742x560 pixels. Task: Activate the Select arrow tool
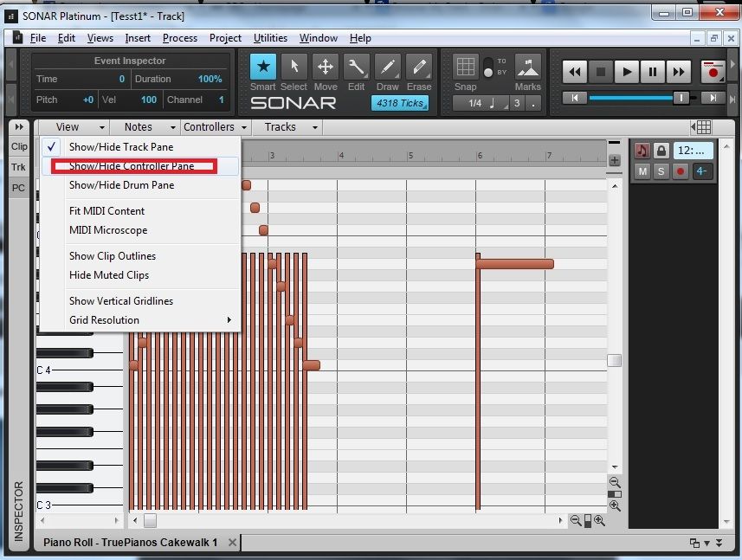(294, 68)
